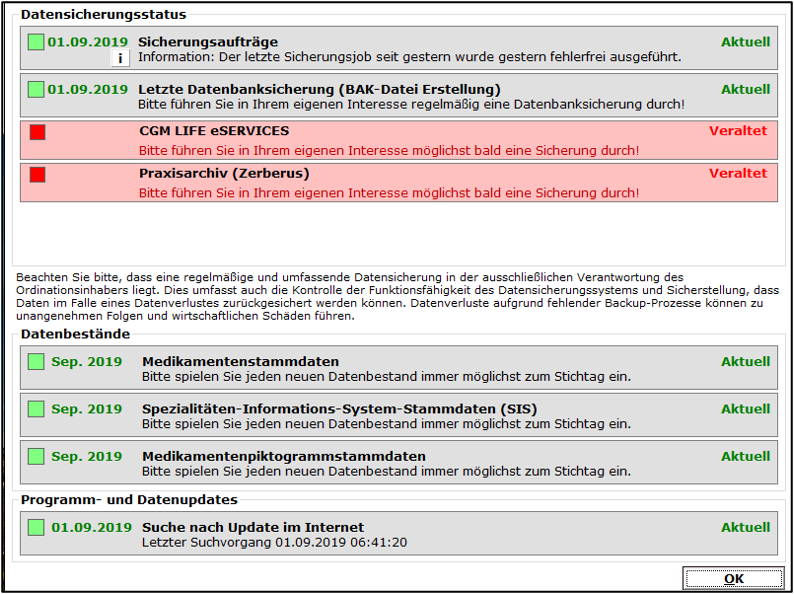Click Aktuell status of Letzte Datenbanksicherung row
This screenshot has height=594, width=794.
[x=746, y=90]
